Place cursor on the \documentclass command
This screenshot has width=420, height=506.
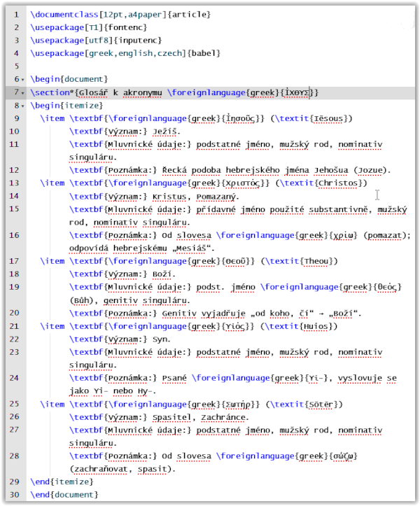[x=62, y=15]
